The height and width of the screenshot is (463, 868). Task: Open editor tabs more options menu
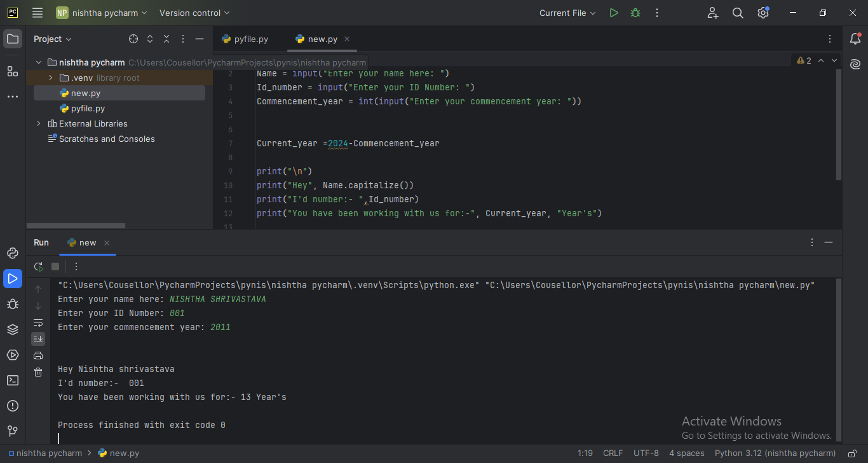830,39
